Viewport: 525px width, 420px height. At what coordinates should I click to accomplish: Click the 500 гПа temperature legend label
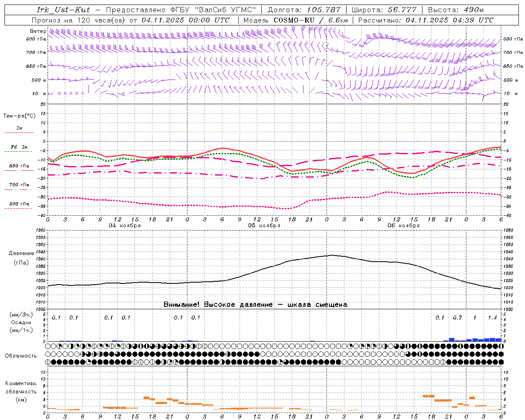(x=19, y=204)
